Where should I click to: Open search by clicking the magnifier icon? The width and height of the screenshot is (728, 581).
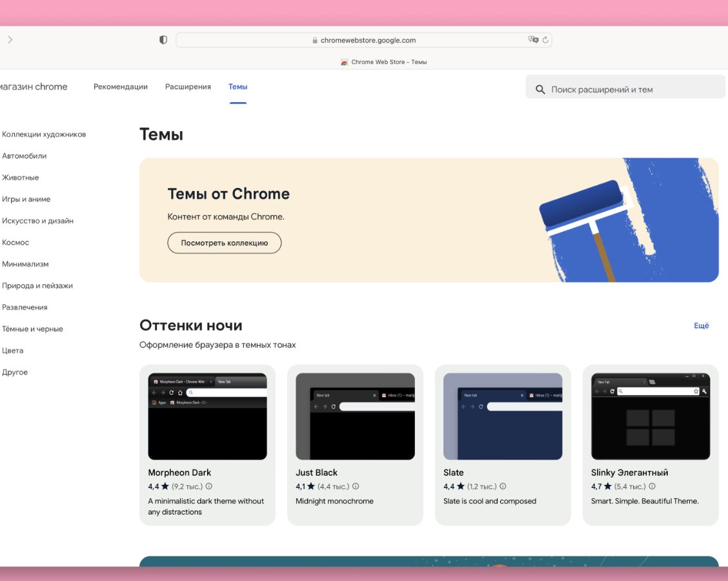[540, 89]
